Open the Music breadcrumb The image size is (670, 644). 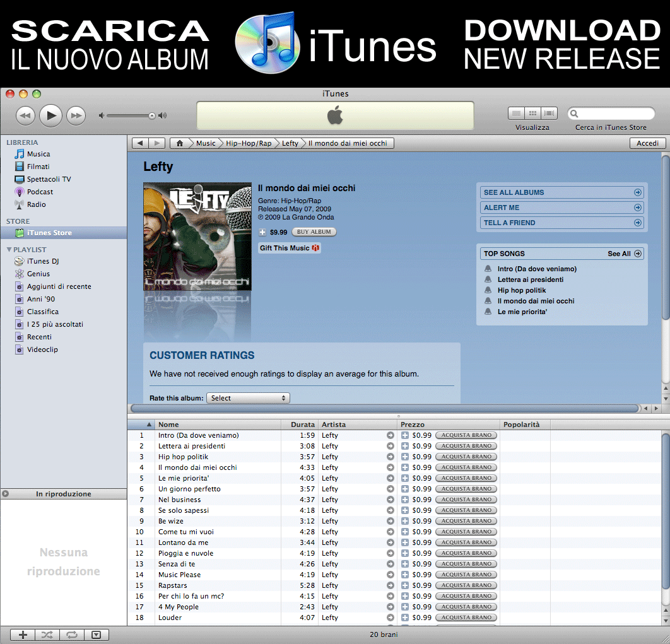206,143
